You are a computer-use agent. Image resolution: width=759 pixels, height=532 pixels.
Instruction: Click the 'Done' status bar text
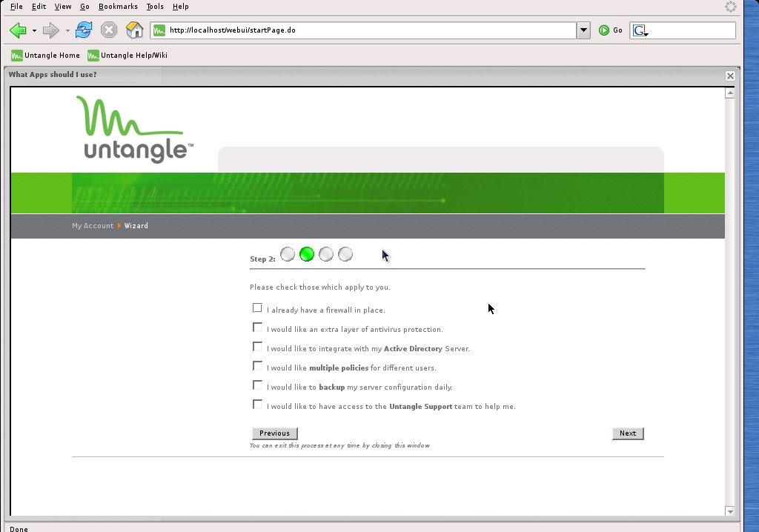click(x=19, y=529)
